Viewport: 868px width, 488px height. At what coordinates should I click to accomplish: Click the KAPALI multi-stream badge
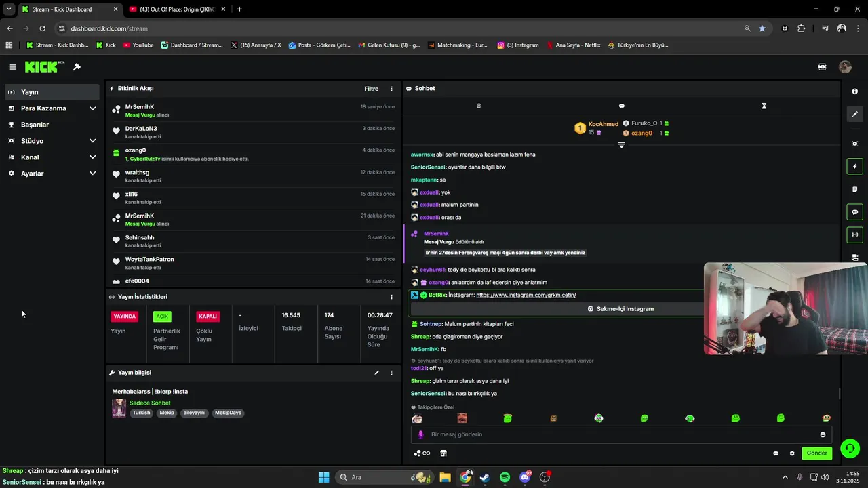pos(208,317)
